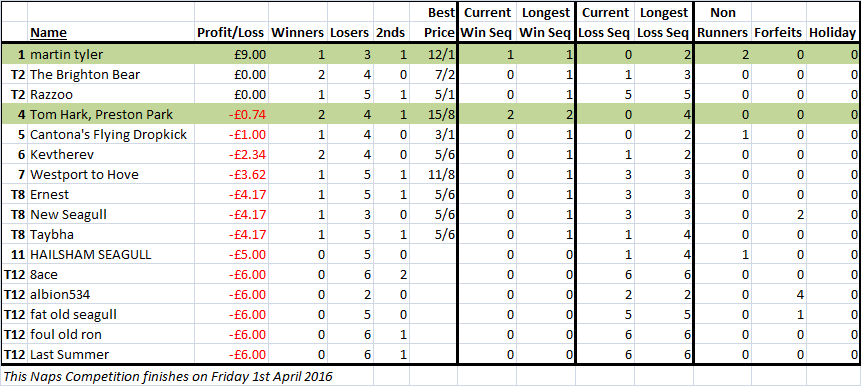Click Last Summer name cell

click(x=111, y=355)
